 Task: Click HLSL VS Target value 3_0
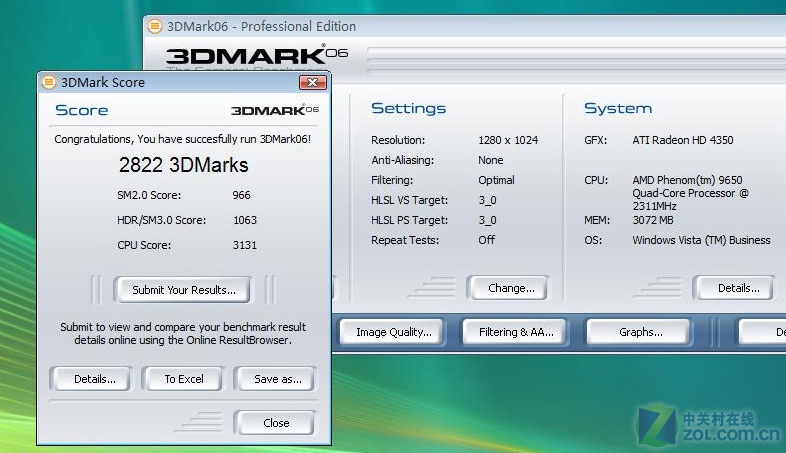click(487, 200)
